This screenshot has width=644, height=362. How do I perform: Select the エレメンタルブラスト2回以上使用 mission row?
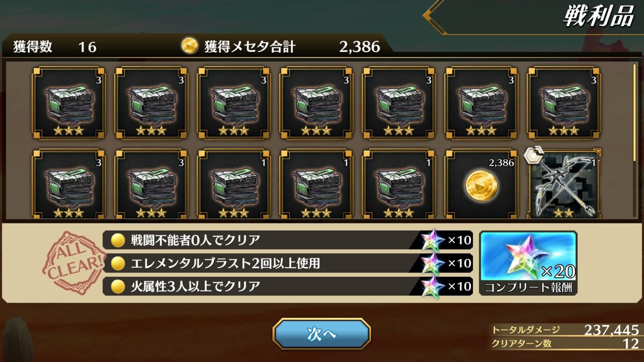point(288,263)
